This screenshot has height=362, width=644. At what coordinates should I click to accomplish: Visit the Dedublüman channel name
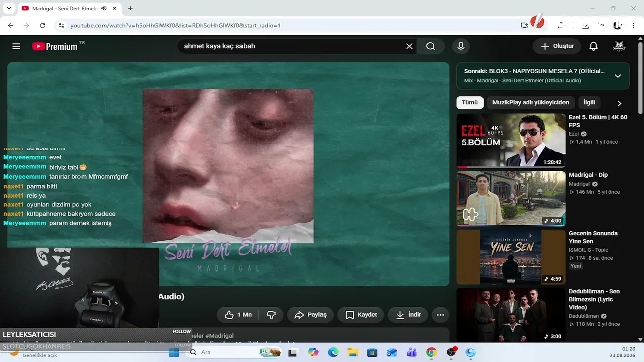point(584,316)
